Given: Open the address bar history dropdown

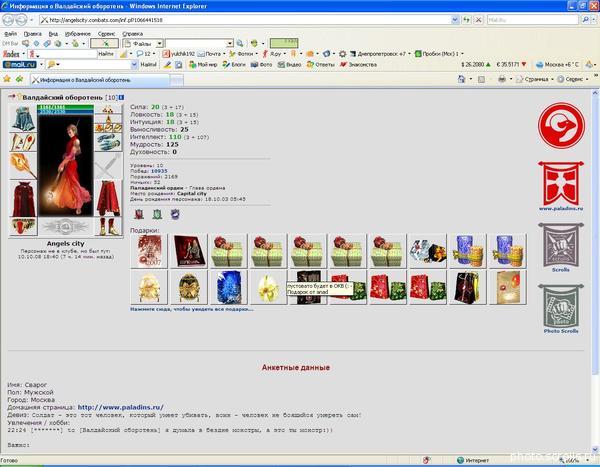Looking at the screenshot, I should pyautogui.click(x=455, y=20).
